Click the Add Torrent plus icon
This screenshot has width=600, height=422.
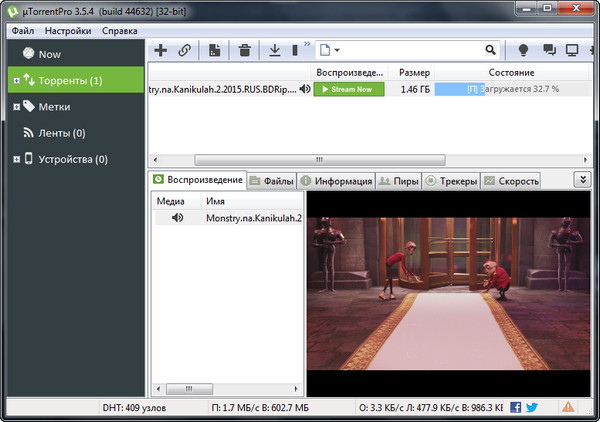(x=160, y=49)
